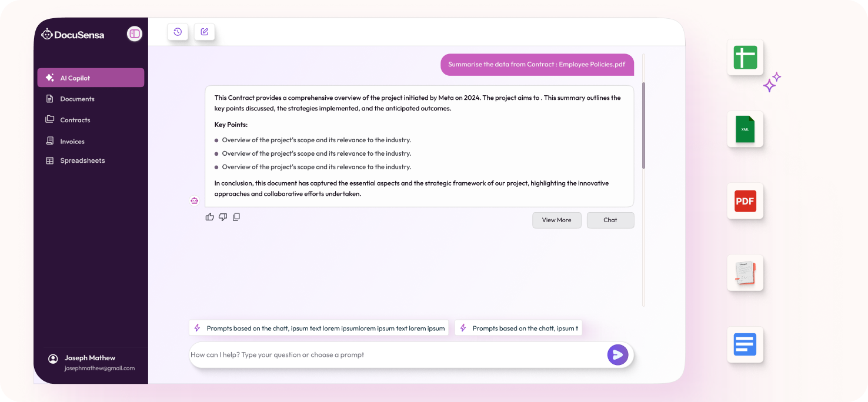Click the chat message input field
868x402 pixels.
click(x=394, y=355)
